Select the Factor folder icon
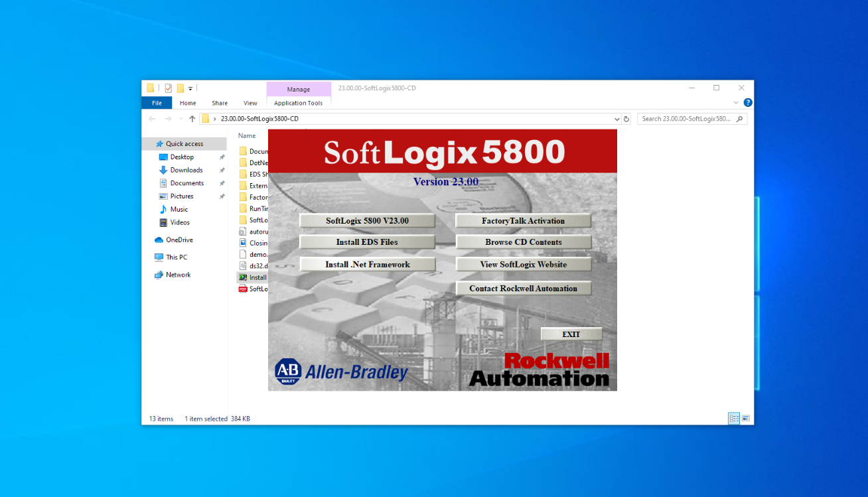 pyautogui.click(x=243, y=197)
